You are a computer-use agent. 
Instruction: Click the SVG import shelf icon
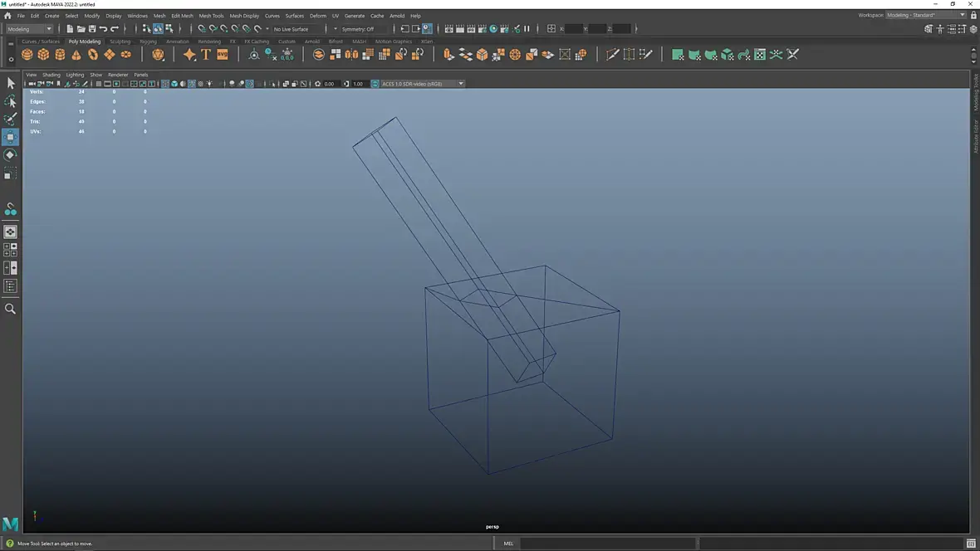(x=223, y=55)
